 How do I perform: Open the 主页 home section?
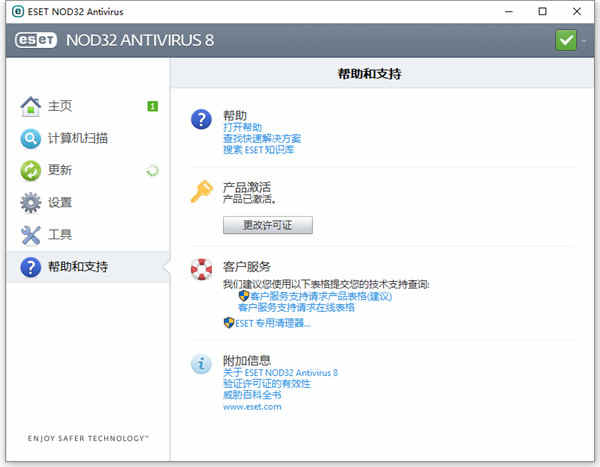pyautogui.click(x=60, y=106)
